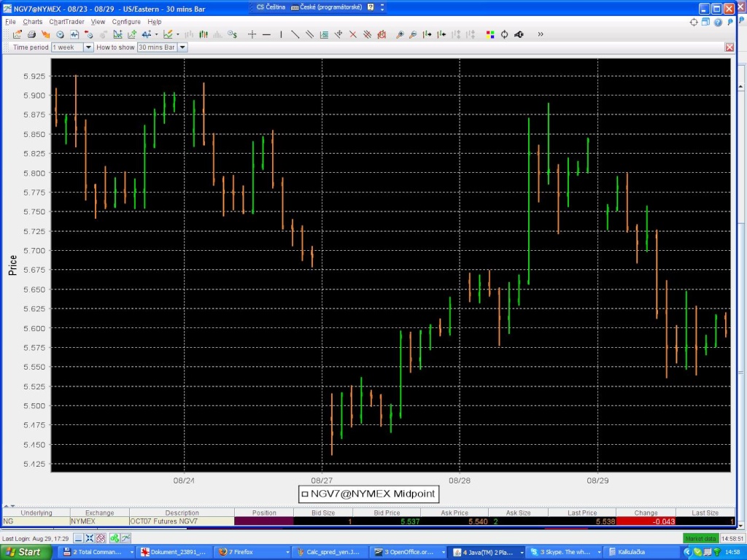Select the parallel lines channel tool

tap(309, 34)
